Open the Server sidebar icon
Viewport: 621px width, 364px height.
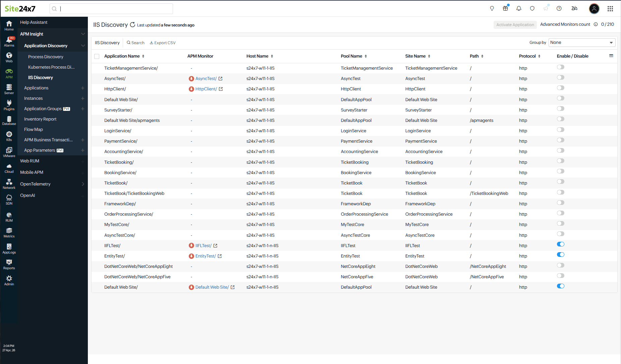[9, 89]
